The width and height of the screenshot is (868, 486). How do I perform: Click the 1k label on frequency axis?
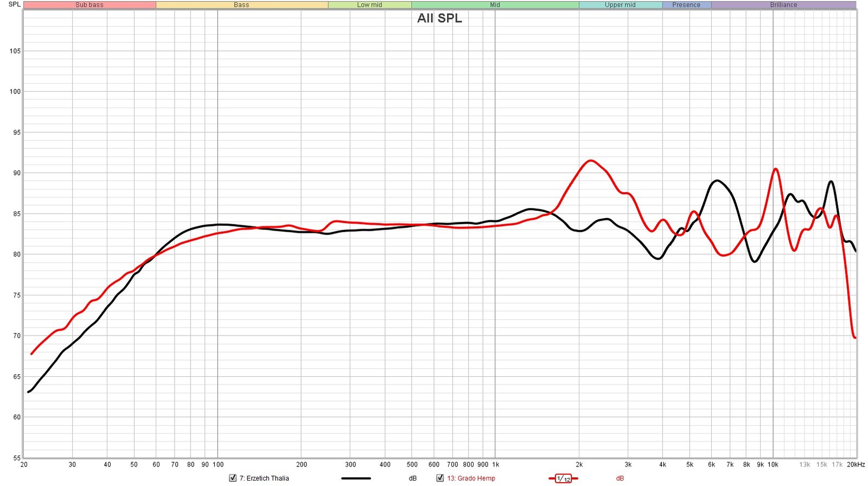(495, 465)
